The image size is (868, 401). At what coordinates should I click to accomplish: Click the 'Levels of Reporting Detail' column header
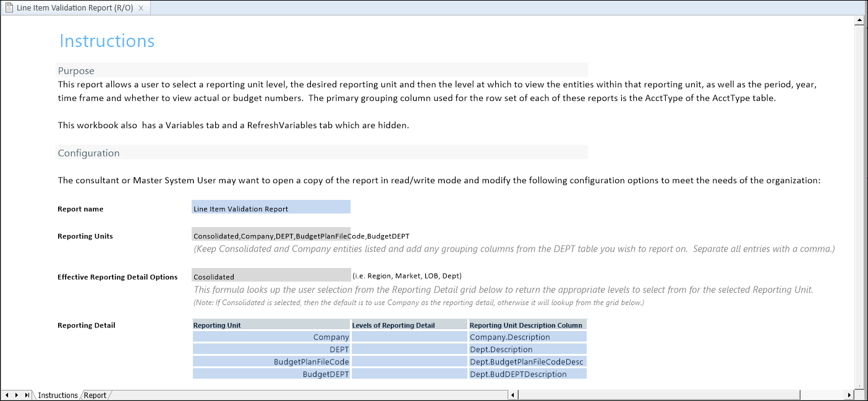click(x=410, y=325)
